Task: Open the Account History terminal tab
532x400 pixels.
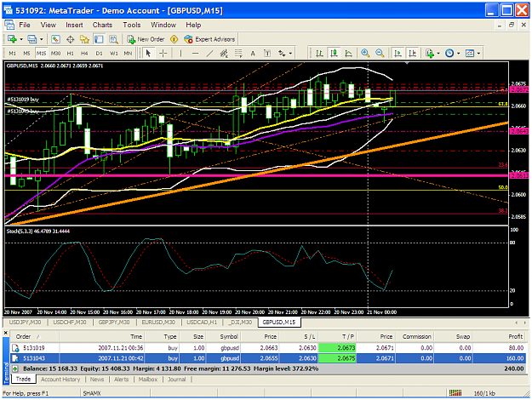Action: (60, 380)
